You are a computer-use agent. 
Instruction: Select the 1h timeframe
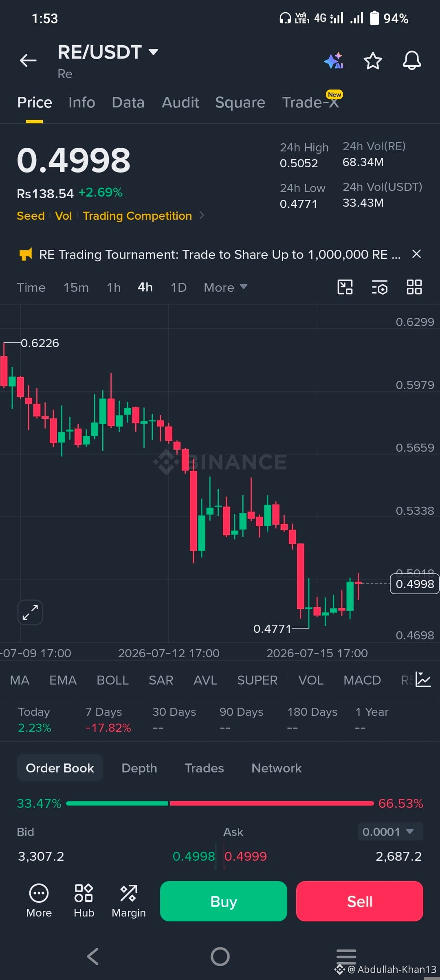tap(114, 287)
